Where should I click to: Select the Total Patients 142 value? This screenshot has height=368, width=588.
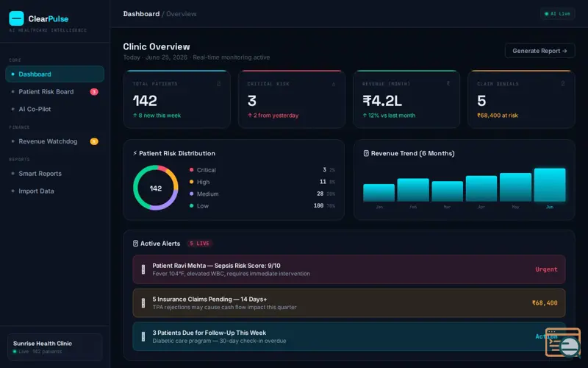coord(145,101)
